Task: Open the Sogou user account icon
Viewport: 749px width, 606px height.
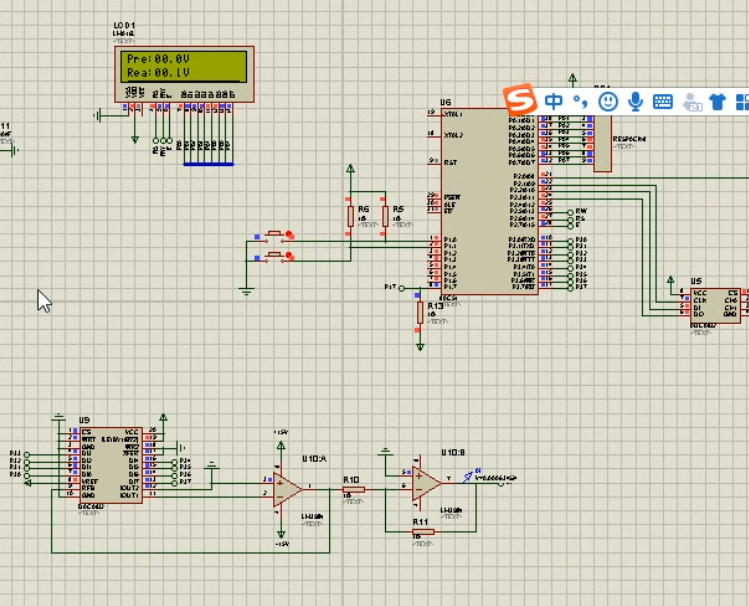Action: pos(691,101)
